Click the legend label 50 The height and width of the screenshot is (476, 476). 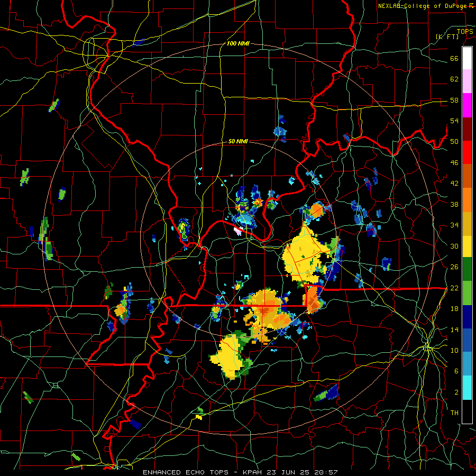tap(454, 142)
